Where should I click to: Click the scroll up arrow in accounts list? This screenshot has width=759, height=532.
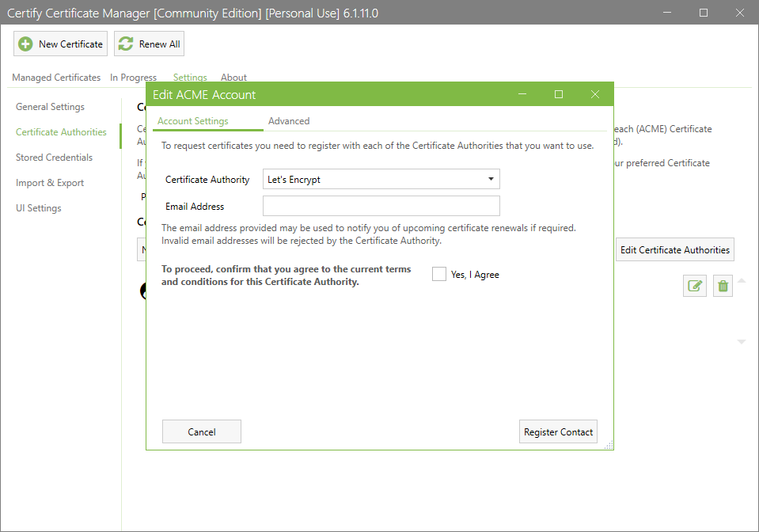[741, 281]
